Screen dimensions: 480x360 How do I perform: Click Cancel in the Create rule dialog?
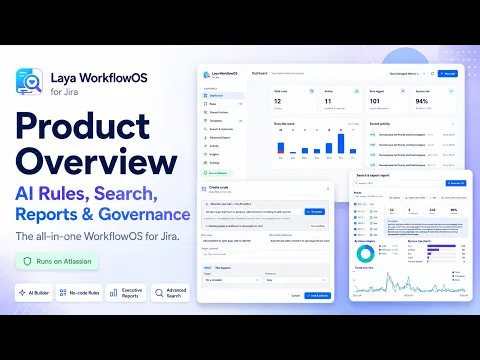point(296,296)
